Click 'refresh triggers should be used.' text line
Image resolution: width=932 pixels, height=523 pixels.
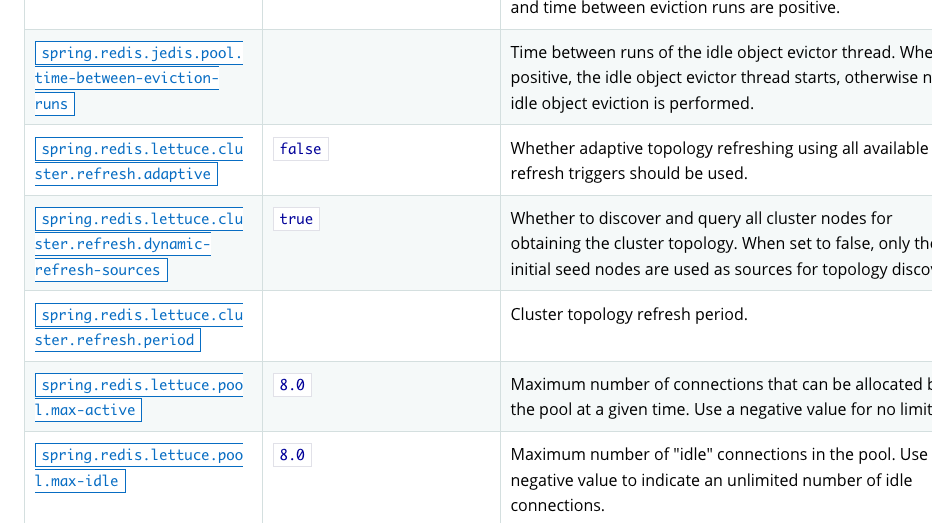click(x=629, y=174)
